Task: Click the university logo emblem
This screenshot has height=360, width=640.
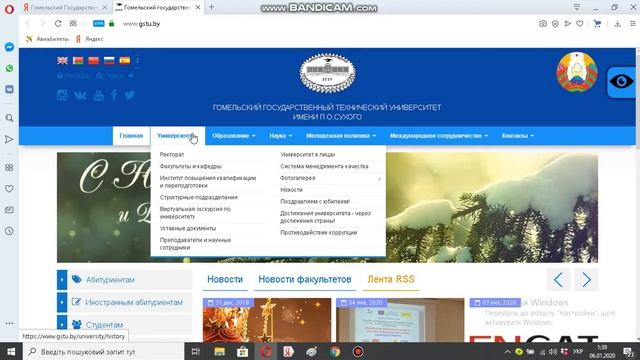Action: click(327, 73)
